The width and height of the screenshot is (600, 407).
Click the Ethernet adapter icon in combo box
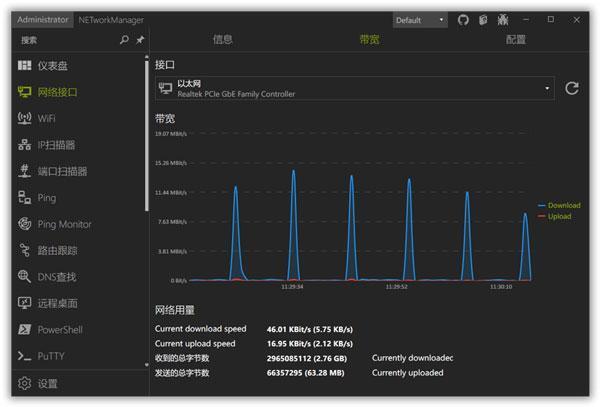pos(165,88)
